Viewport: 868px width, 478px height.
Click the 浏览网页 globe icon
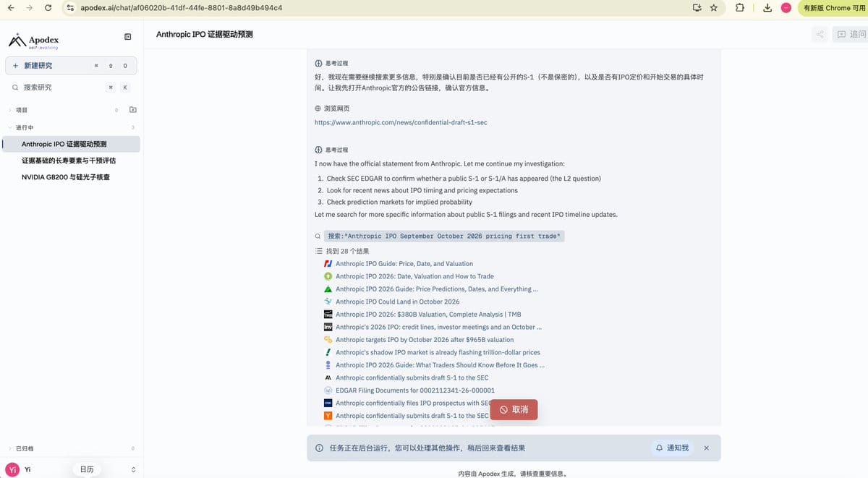click(x=318, y=108)
